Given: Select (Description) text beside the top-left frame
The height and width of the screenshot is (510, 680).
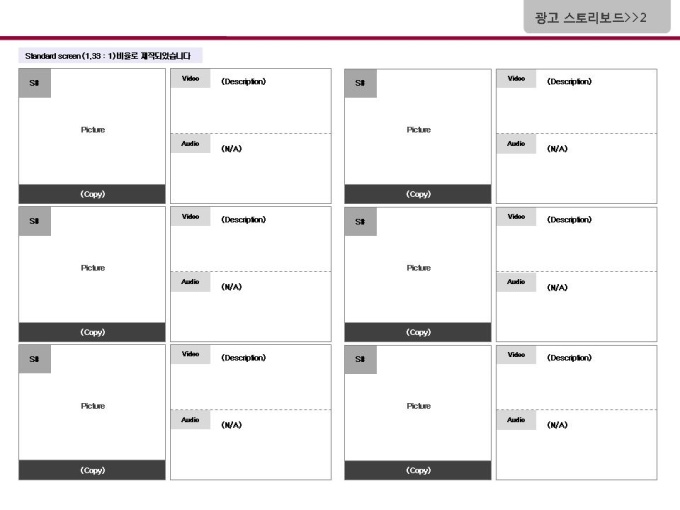Looking at the screenshot, I should [x=243, y=81].
